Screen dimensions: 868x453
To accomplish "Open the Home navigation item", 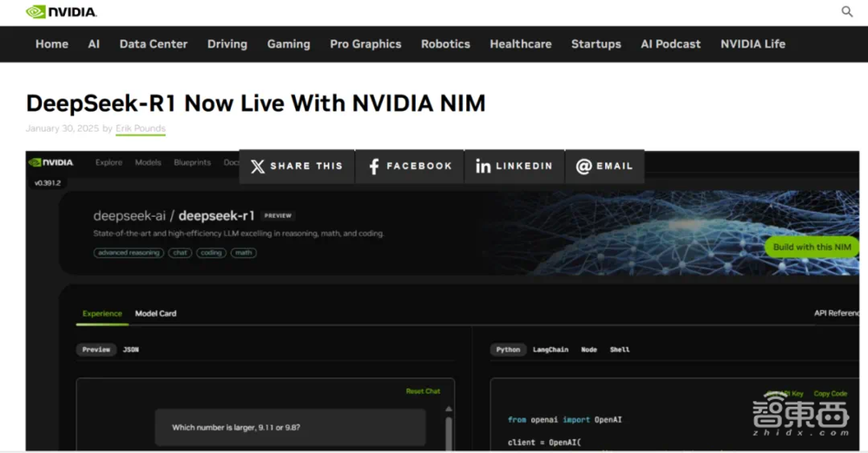I will click(51, 44).
